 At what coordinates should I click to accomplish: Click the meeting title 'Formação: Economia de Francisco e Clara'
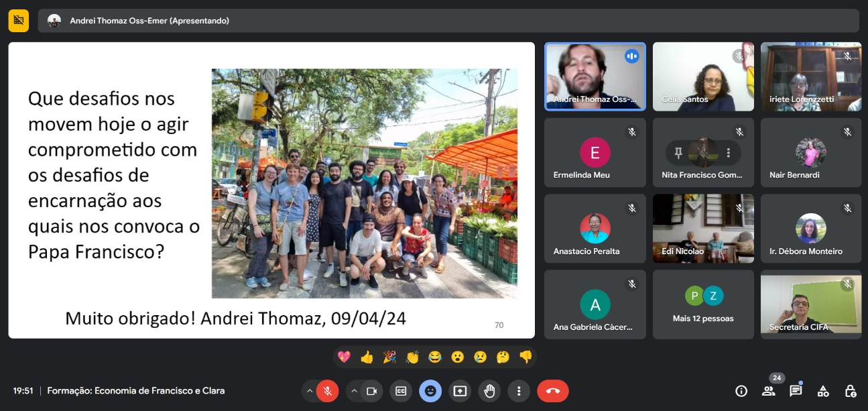point(136,391)
